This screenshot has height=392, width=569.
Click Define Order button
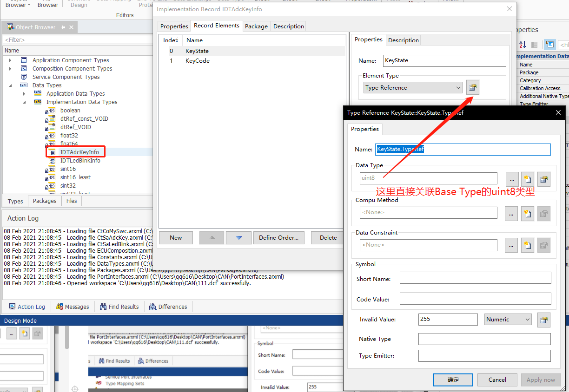(278, 237)
